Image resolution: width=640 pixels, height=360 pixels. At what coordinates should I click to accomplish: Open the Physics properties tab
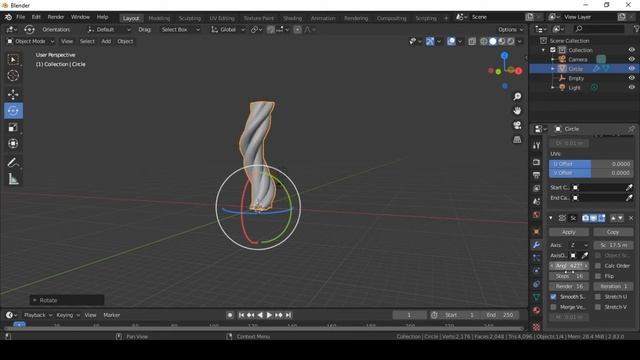coord(536,271)
